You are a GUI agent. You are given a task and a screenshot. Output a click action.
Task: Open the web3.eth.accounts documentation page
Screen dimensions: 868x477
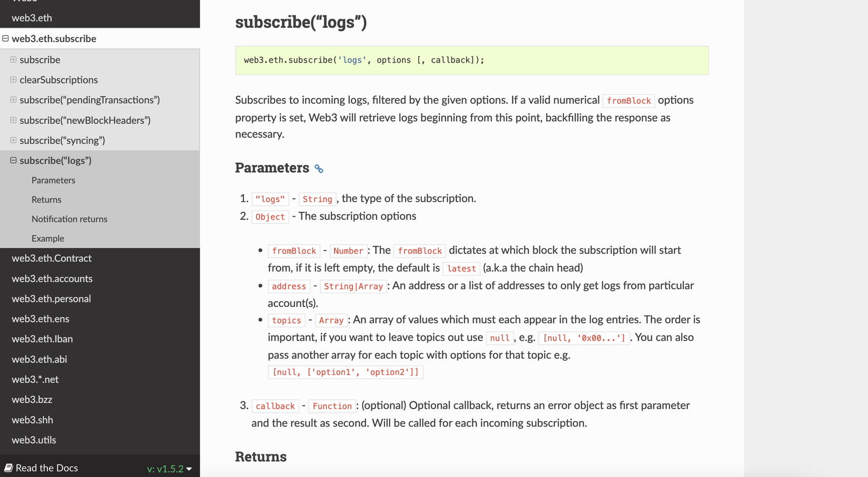(52, 279)
